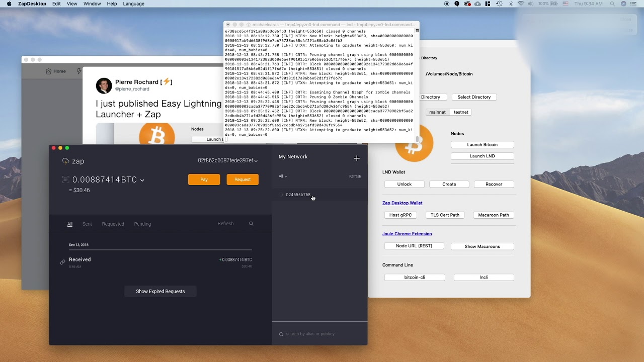
Task: Select testnet network option
Action: coord(461,112)
